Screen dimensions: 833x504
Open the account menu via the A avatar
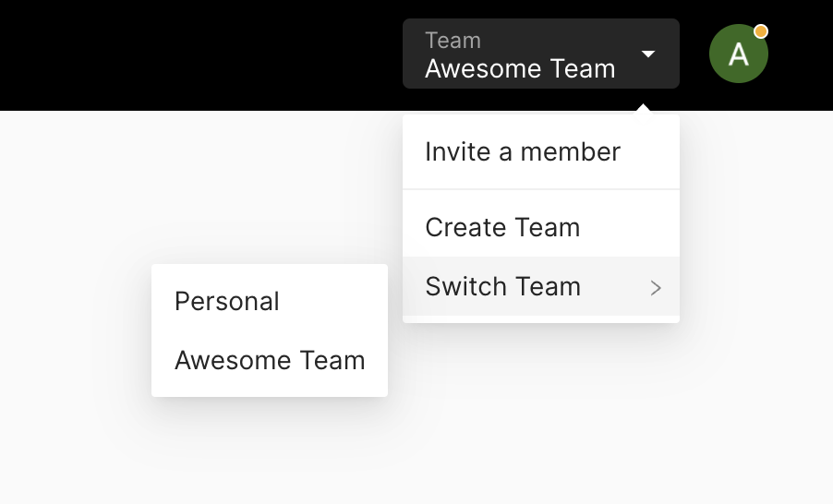(x=739, y=54)
